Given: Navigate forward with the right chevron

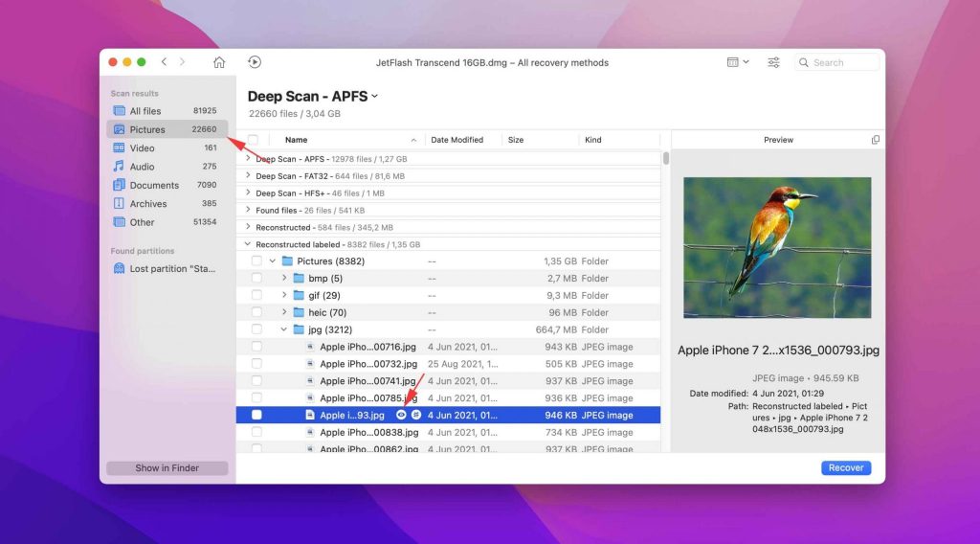Looking at the screenshot, I should tap(182, 62).
